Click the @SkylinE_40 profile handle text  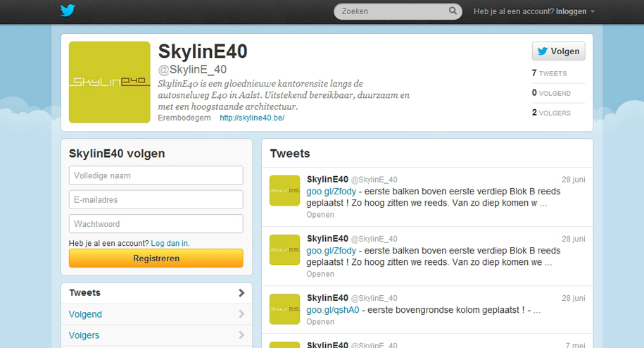192,70
